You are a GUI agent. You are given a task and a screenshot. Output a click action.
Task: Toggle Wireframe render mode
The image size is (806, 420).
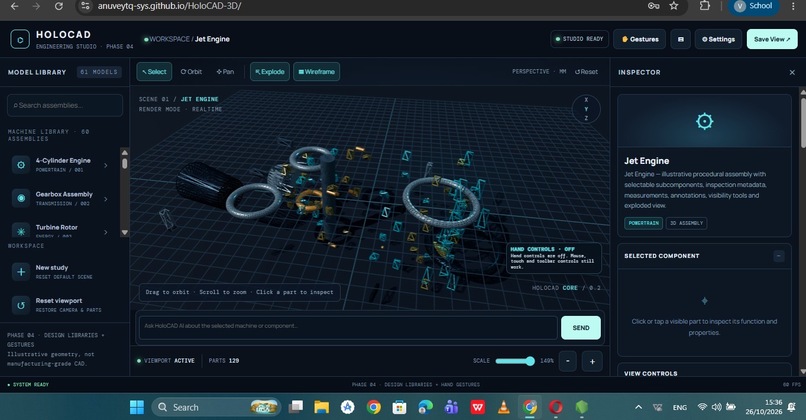pos(317,72)
